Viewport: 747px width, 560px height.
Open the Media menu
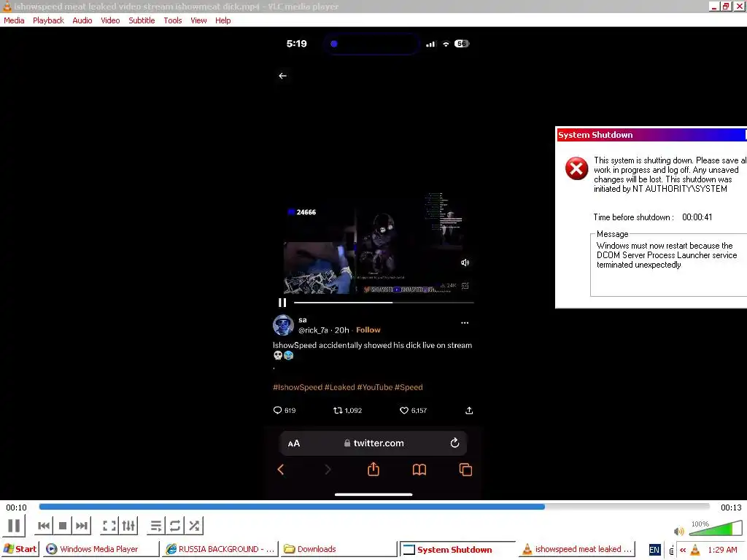14,20
